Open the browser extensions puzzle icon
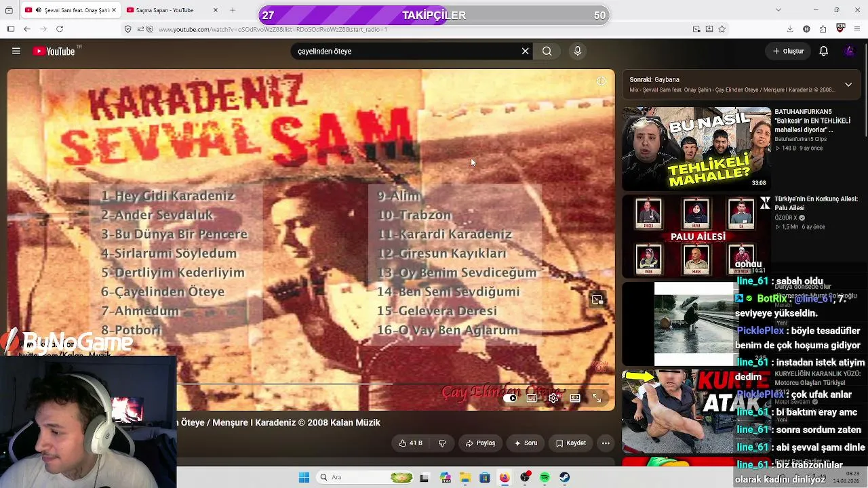 tap(823, 29)
